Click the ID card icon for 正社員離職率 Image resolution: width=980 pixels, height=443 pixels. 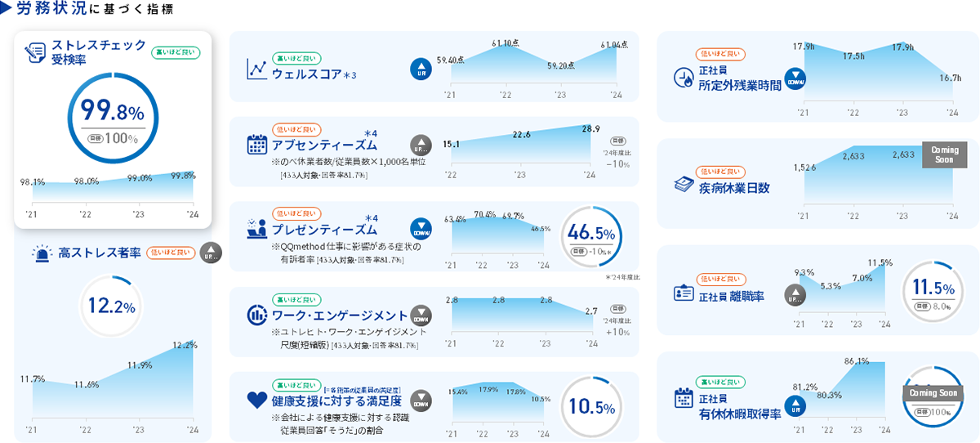point(683,293)
